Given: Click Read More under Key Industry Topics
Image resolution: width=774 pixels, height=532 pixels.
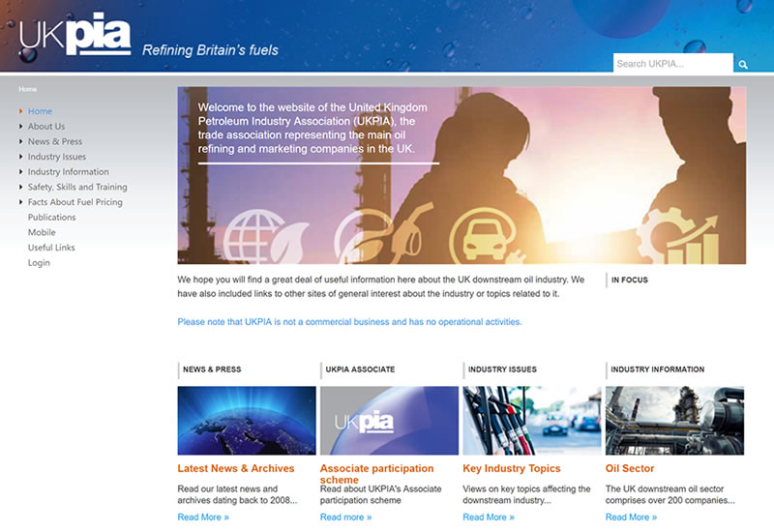Looking at the screenshot, I should coord(489,517).
